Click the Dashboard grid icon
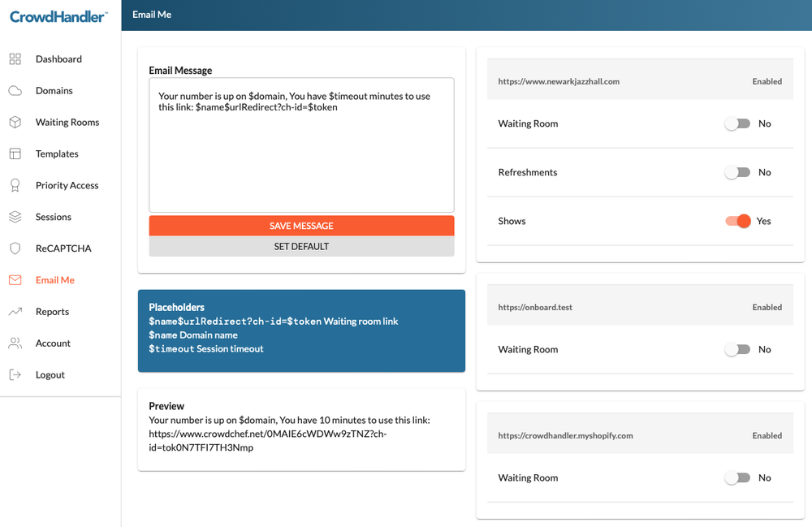This screenshot has height=527, width=812. coord(15,59)
